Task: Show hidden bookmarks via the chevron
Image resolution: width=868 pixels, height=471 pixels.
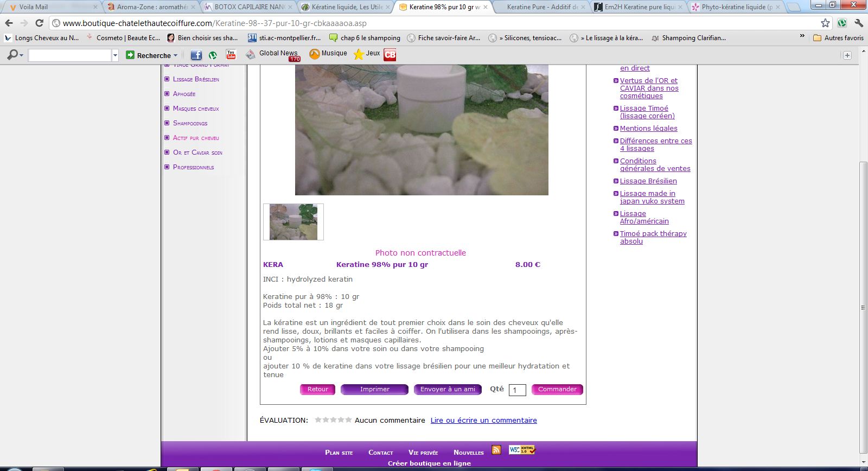Action: (x=802, y=36)
